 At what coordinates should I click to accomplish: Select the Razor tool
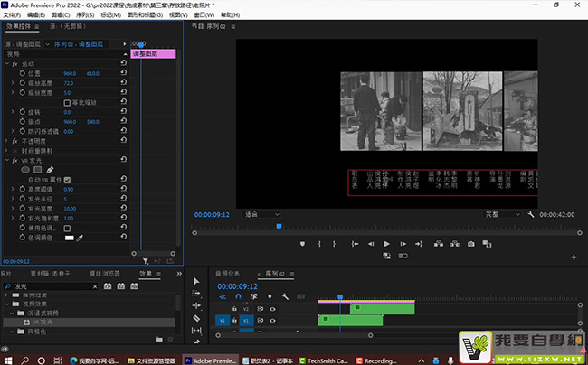click(196, 318)
